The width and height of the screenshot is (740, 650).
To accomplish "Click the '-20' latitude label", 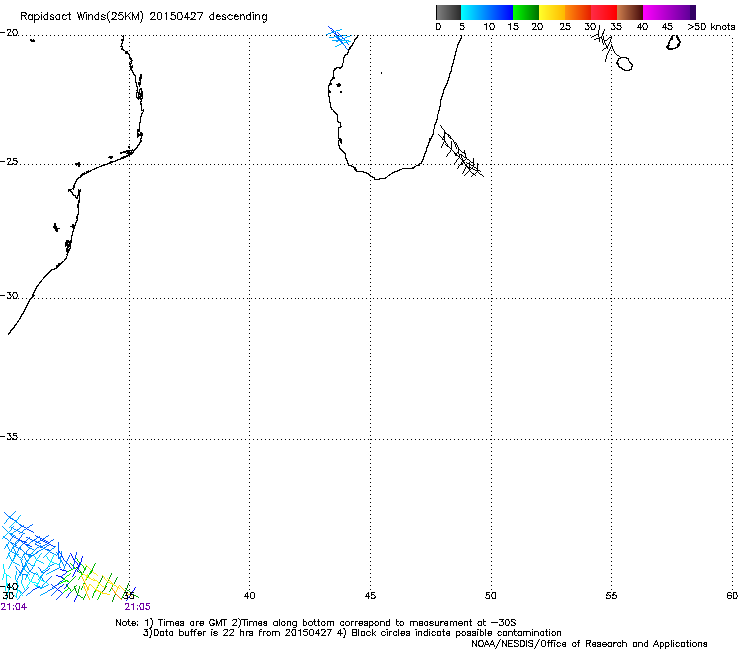I will click(x=9, y=33).
